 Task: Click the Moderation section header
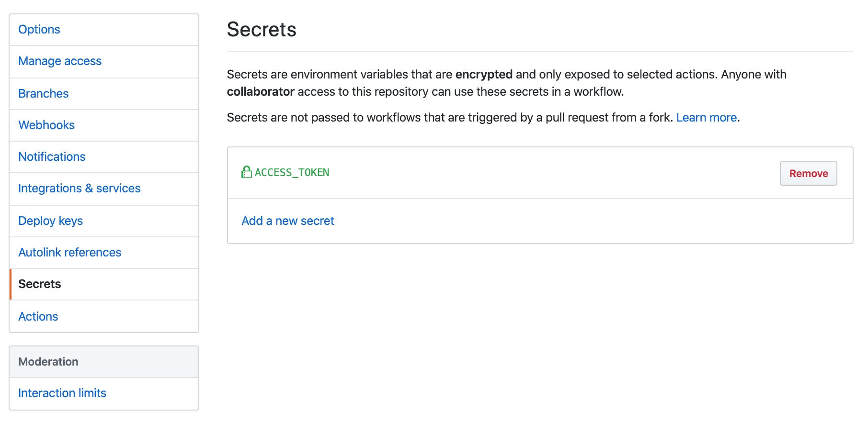[104, 362]
